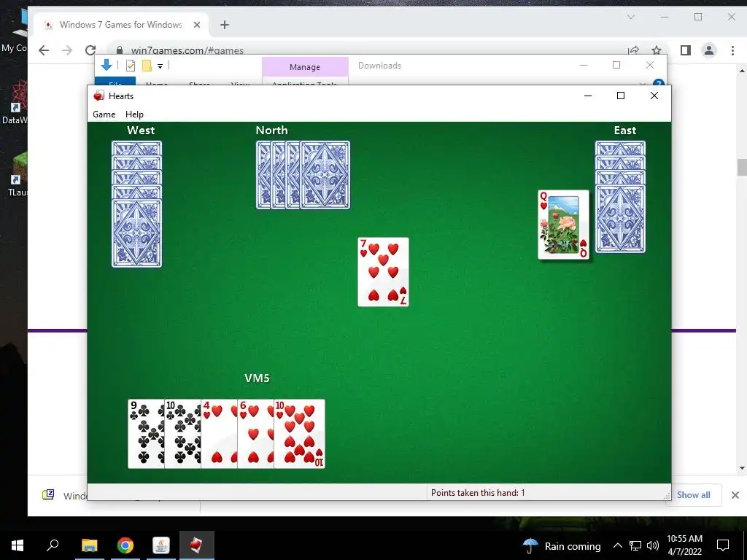Click Hearts game taskbar icon
The width and height of the screenshot is (747, 560).
point(197,545)
